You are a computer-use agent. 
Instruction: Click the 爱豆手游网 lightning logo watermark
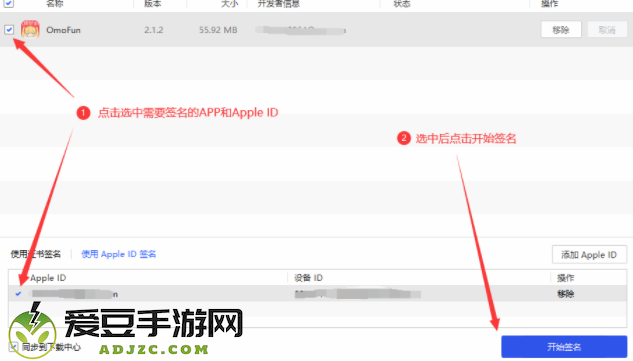tap(32, 330)
